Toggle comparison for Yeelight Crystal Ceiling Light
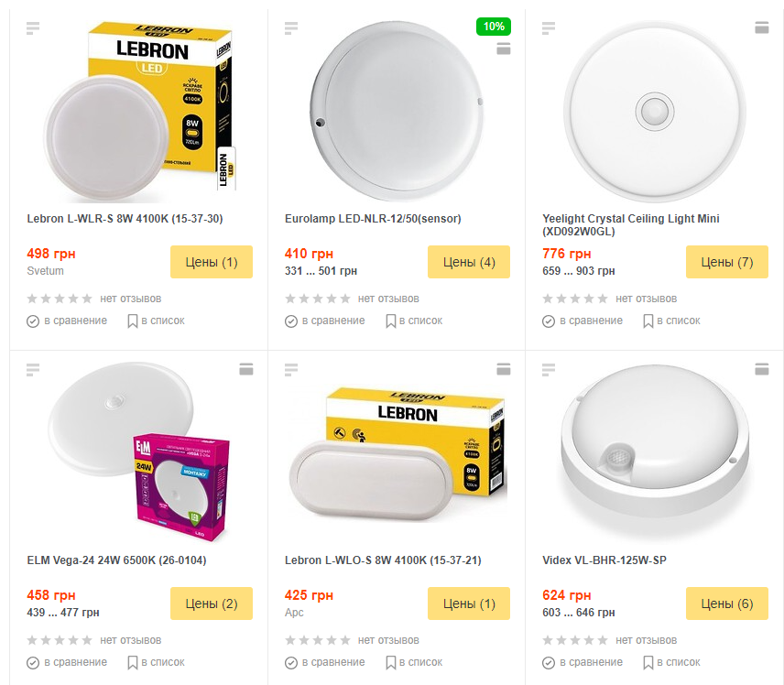Image resolution: width=784 pixels, height=685 pixels. coord(583,321)
